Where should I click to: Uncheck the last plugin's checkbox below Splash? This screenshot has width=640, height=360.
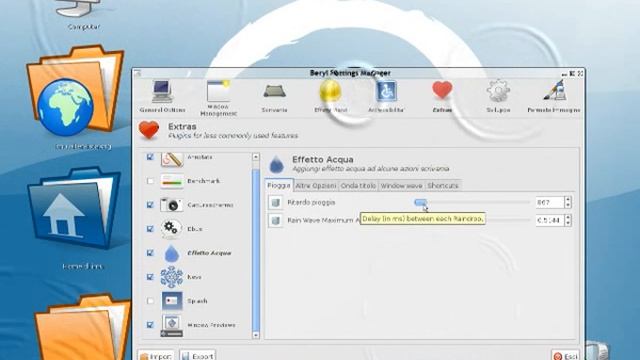point(150,325)
